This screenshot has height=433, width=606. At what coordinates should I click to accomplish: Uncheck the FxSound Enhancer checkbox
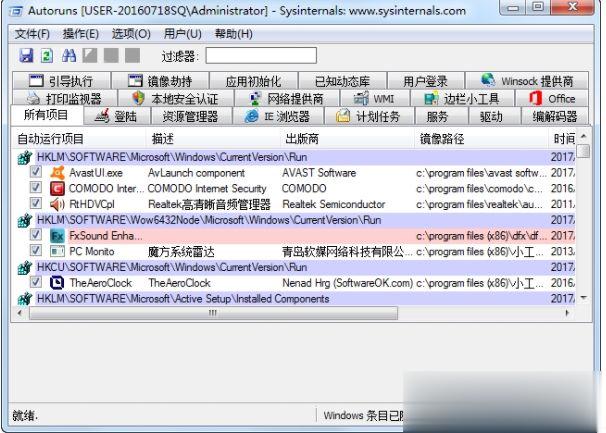coord(36,235)
